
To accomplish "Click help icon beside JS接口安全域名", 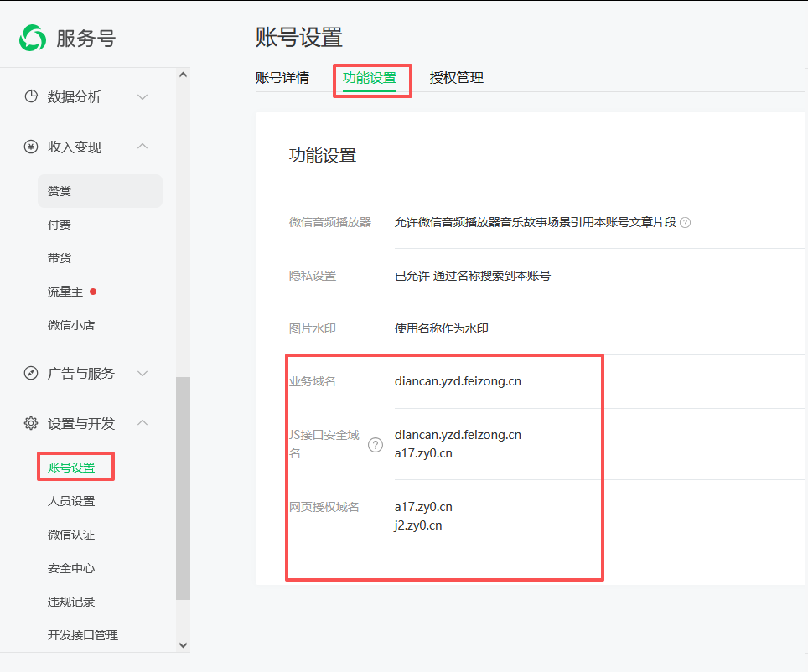I will click(376, 444).
